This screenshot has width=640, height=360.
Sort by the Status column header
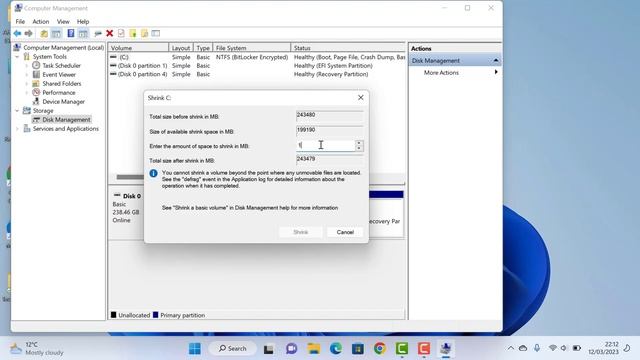pos(348,48)
